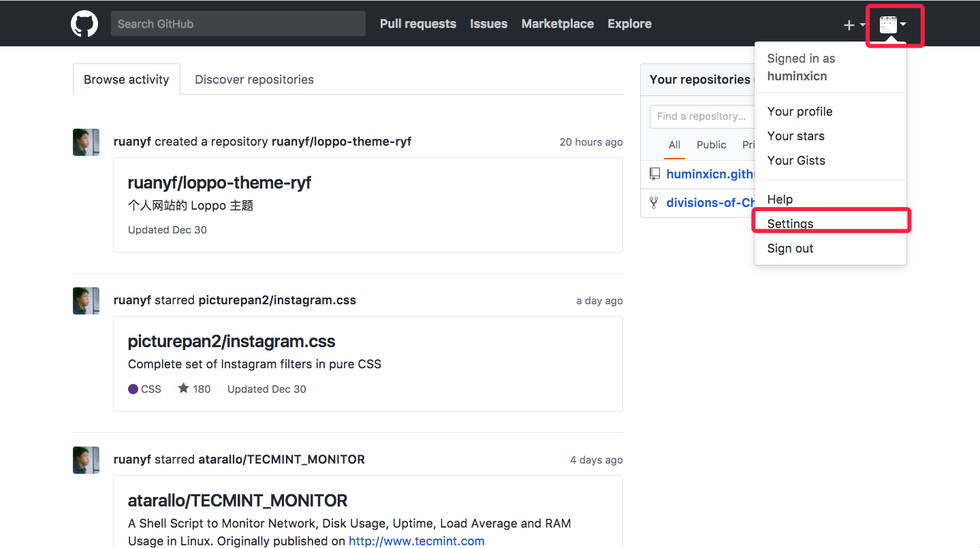Click fork icon beside divisions-of-Ch
980x548 pixels.
click(x=654, y=202)
